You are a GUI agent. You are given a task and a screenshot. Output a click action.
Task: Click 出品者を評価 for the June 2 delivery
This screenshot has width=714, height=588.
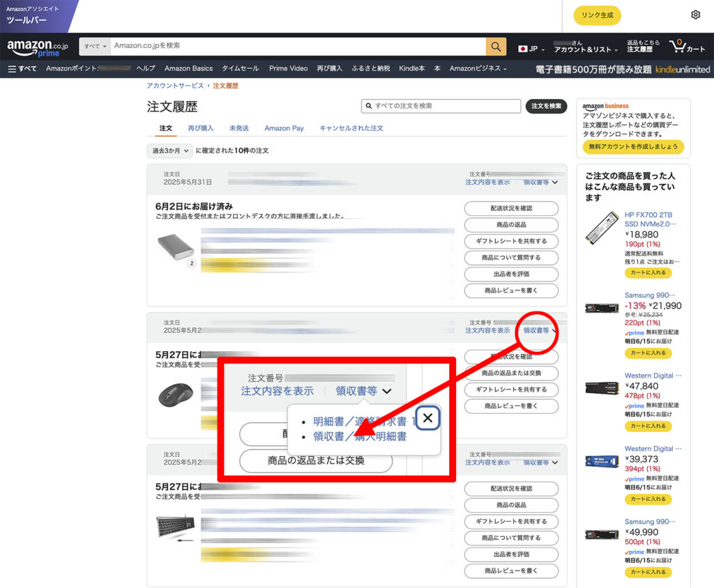(x=511, y=274)
